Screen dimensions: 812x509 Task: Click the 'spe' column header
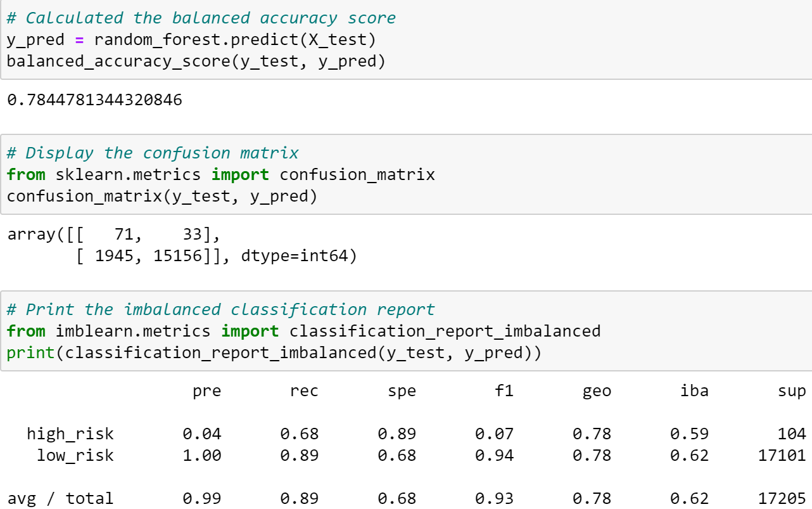(x=402, y=392)
